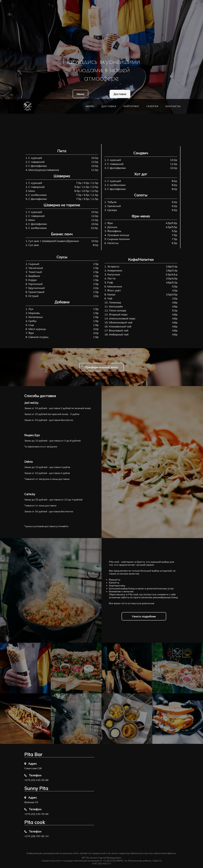Click the phone icon under Pita Bar
The width and height of the screenshot is (203, 868).
click(26, 775)
